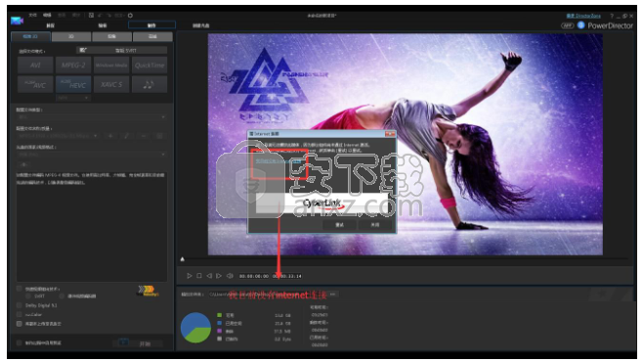Select the H.265 HEVC format
Viewport: 644px width, 362px height.
(x=73, y=84)
